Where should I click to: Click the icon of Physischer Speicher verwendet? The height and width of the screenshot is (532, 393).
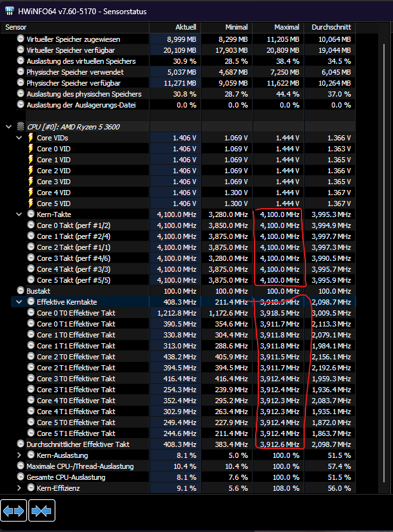click(x=21, y=71)
